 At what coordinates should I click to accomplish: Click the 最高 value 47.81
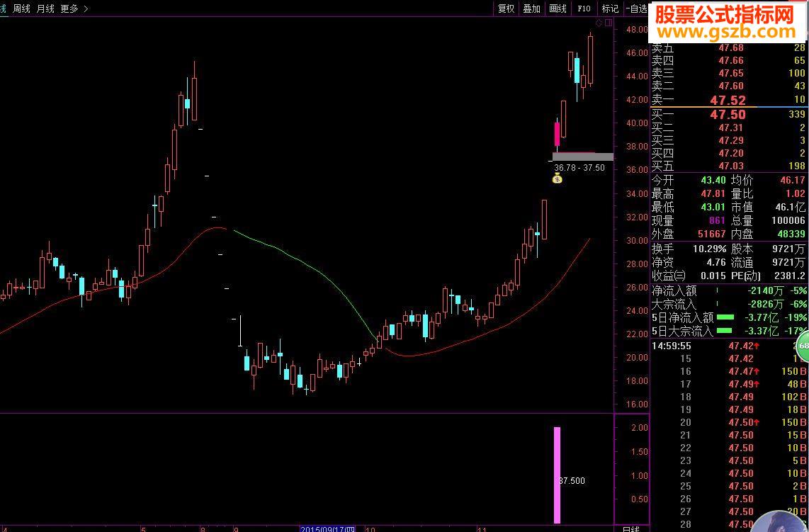713,193
